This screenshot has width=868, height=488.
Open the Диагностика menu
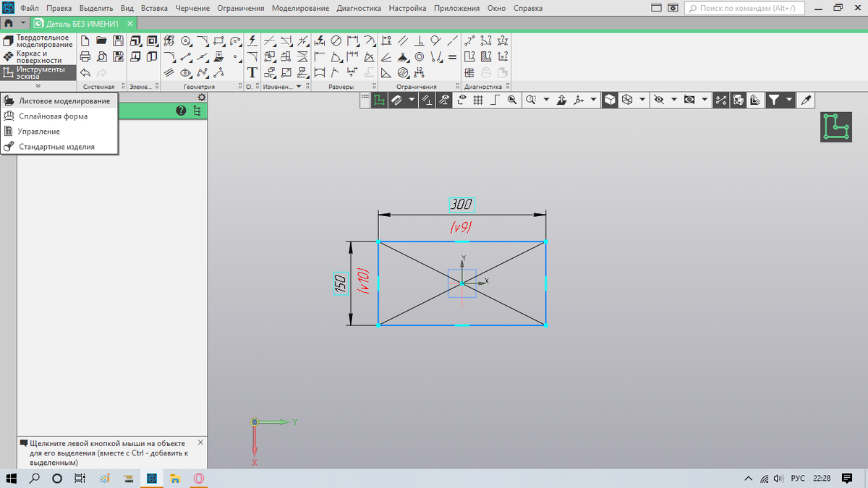coord(359,9)
